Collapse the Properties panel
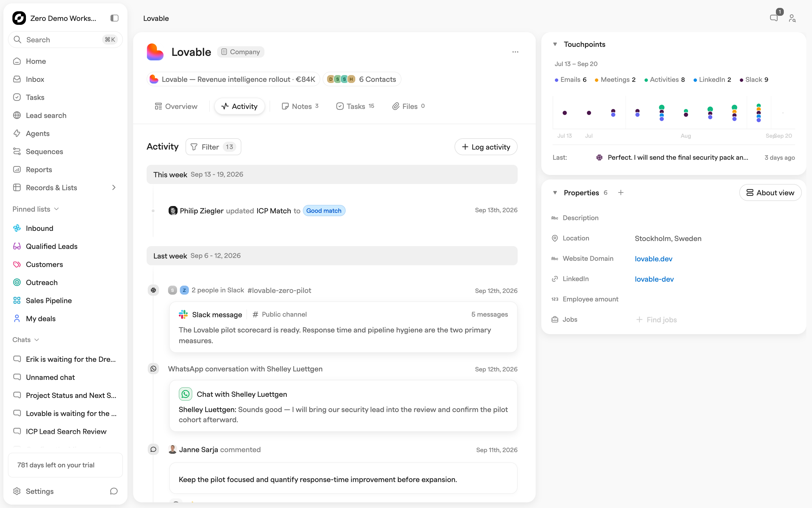The height and width of the screenshot is (508, 812). pos(555,193)
